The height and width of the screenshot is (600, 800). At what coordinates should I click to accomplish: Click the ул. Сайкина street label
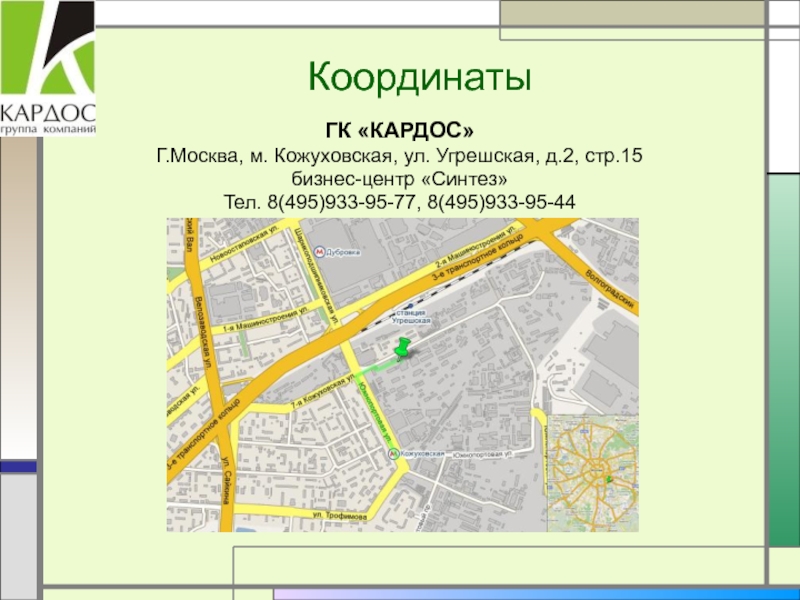coord(226,480)
